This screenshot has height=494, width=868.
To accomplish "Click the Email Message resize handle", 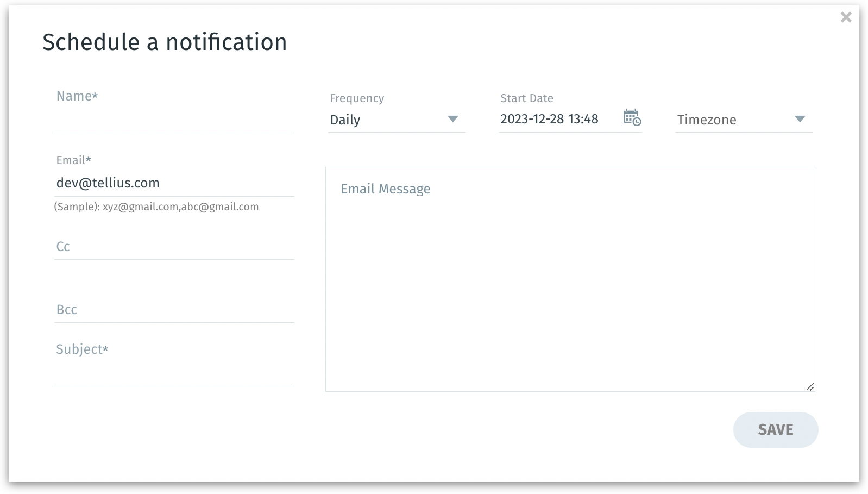I will [x=809, y=386].
